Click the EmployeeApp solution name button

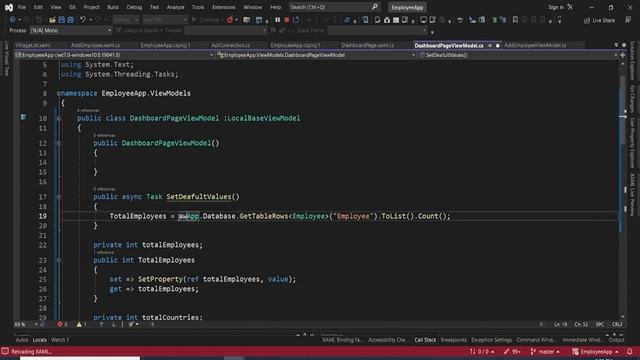tap(407, 7)
